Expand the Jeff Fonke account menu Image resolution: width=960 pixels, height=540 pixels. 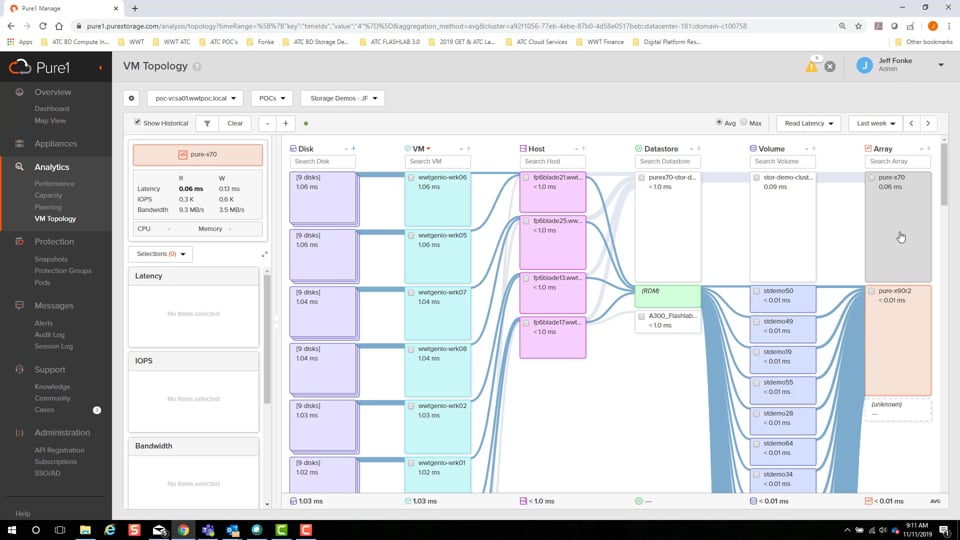coord(941,65)
